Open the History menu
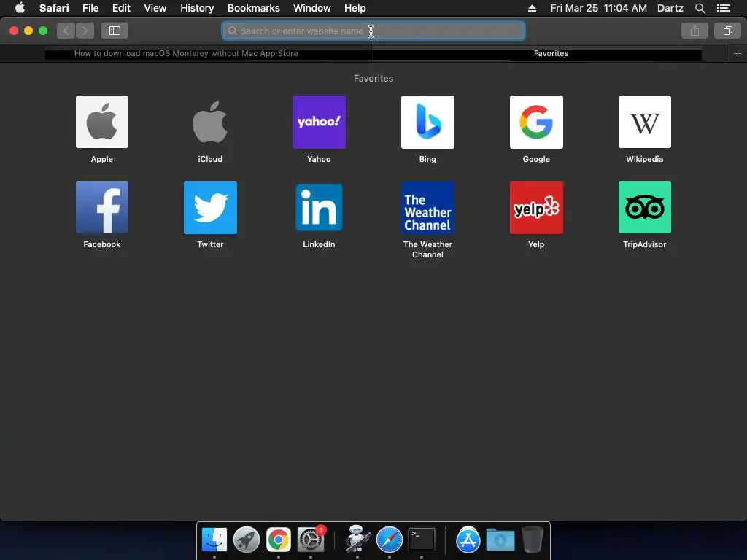This screenshot has height=560, width=747. click(x=197, y=8)
